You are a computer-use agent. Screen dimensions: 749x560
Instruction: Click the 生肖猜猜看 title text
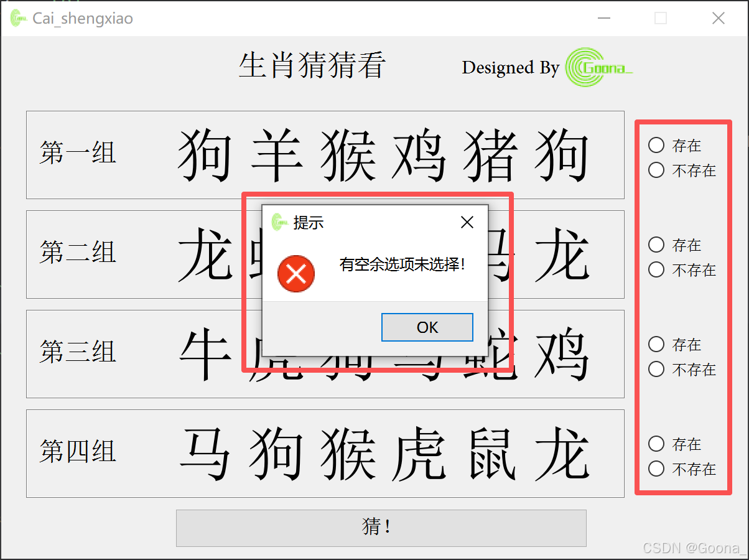coord(312,66)
